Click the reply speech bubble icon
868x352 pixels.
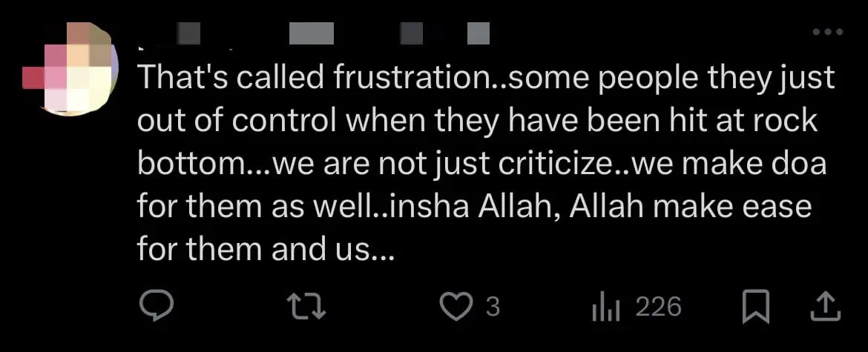(x=157, y=306)
